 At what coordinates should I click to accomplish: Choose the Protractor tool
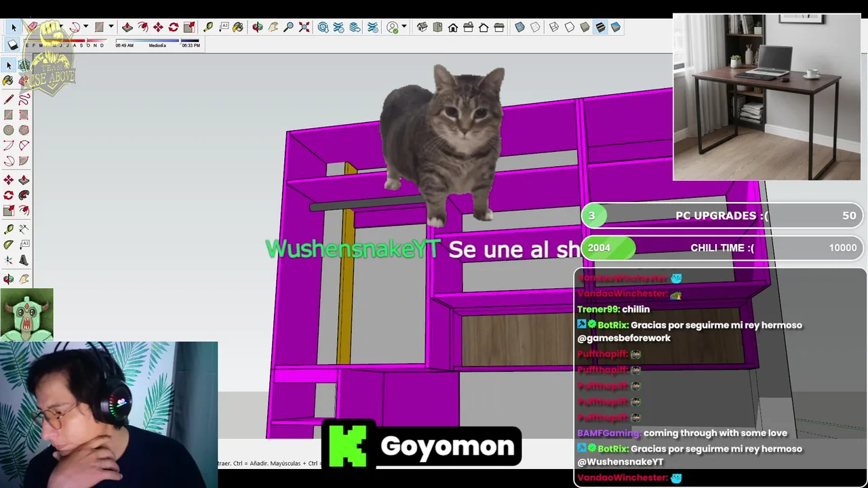[x=8, y=244]
